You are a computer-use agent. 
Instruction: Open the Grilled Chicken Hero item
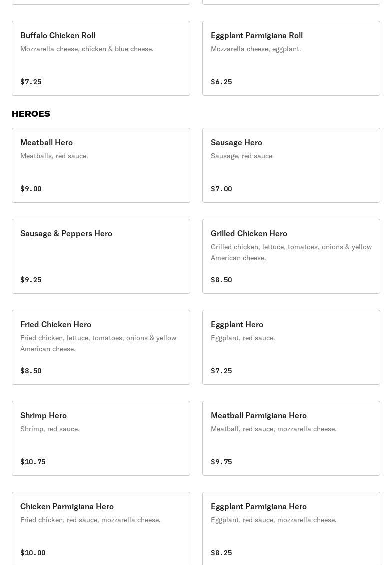291,256
